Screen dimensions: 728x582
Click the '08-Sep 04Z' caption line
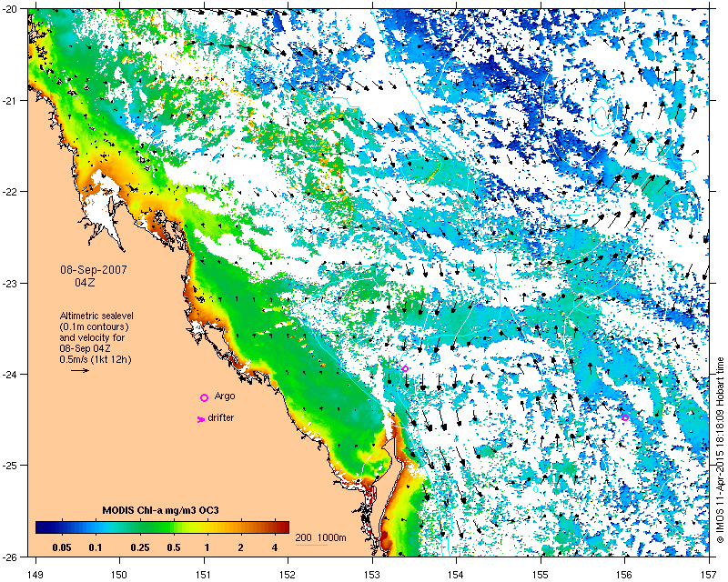click(x=85, y=348)
